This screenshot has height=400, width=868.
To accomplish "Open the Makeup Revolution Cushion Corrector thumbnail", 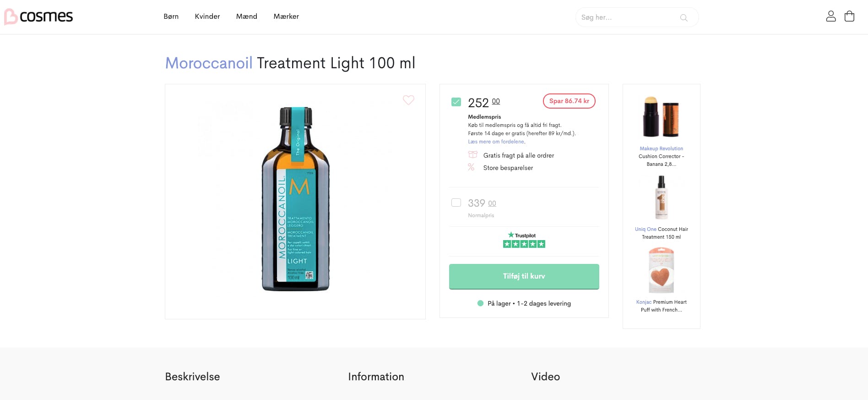I will pyautogui.click(x=661, y=117).
